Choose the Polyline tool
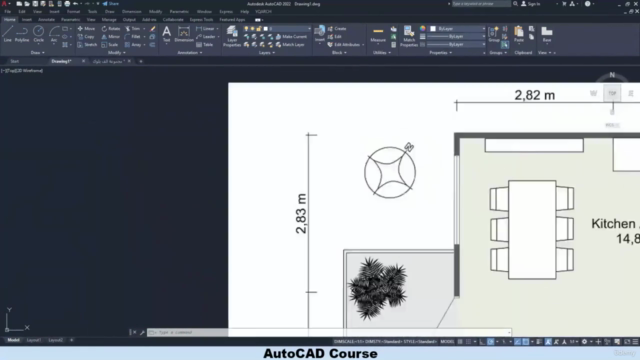Image resolution: width=640 pixels, height=360 pixels. [x=22, y=34]
